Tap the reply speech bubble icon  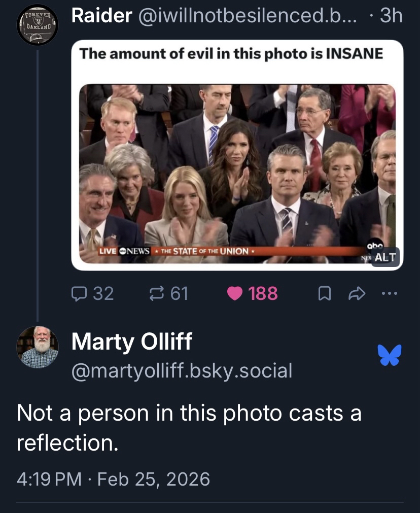pos(80,293)
